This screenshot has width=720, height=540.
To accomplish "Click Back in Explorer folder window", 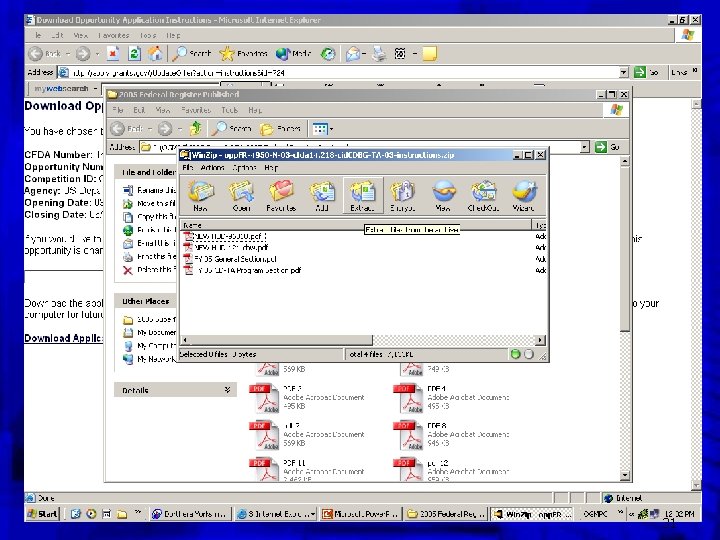I will coord(127,129).
